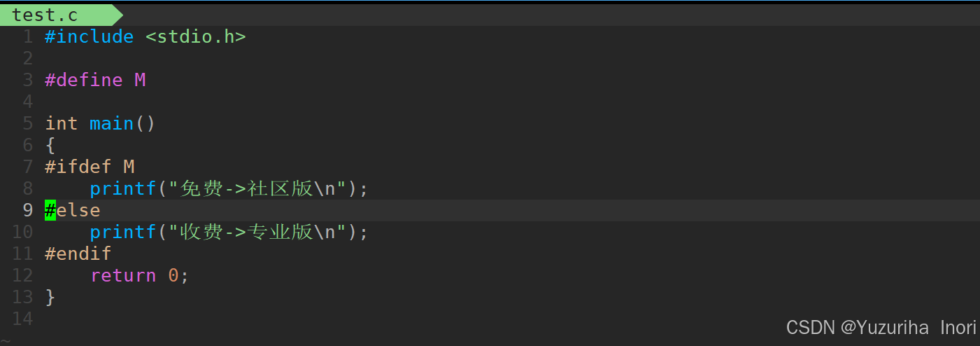Click the CSDN @Yuzuriha Inori watermark
Viewport: 980px width, 346px height.
881,327
